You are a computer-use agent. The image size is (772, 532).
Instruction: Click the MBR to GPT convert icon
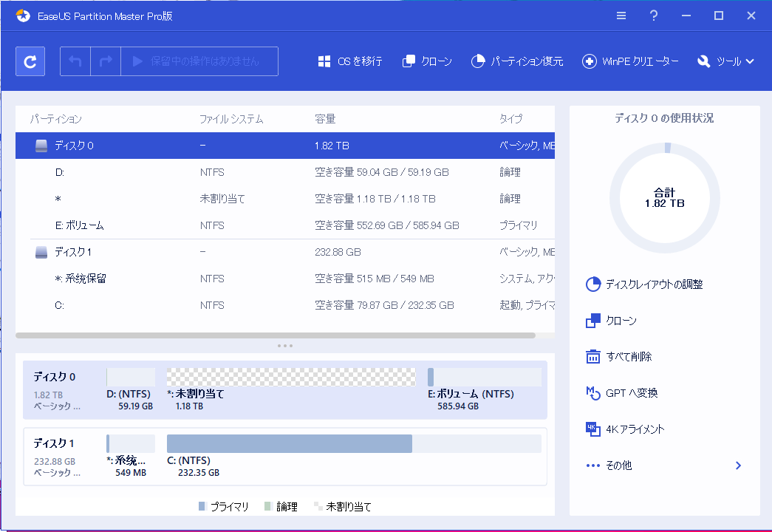coord(593,393)
